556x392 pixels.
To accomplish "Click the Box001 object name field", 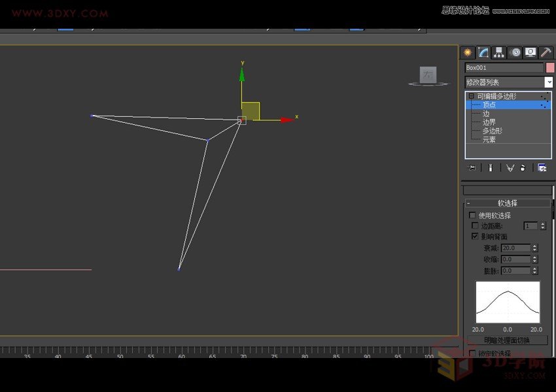I will click(x=504, y=68).
